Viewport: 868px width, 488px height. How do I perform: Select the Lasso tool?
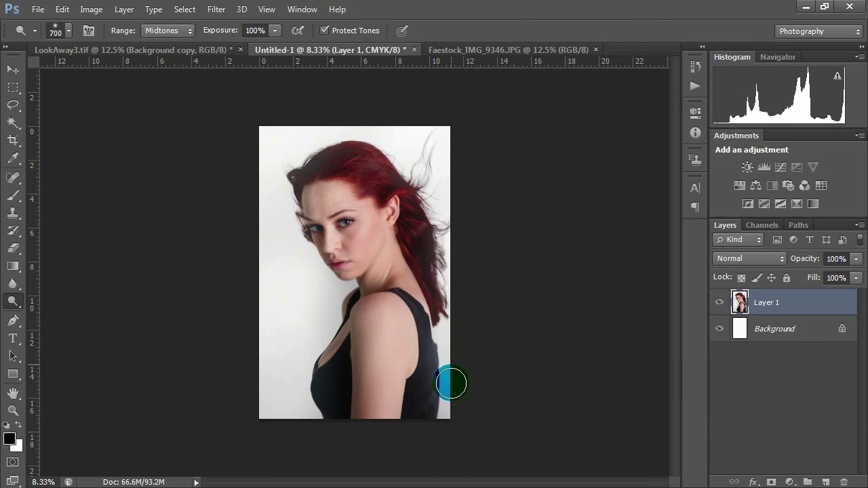[x=13, y=104]
